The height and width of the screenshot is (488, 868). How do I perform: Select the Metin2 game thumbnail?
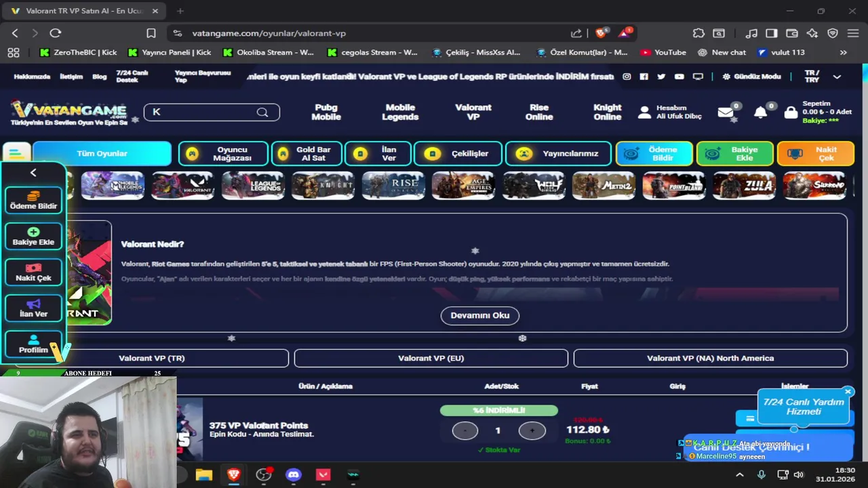(604, 186)
